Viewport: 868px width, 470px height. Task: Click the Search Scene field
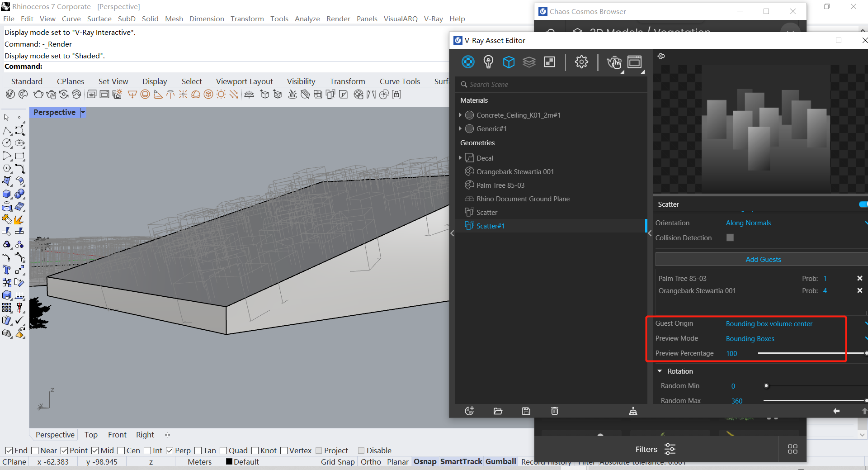[552, 85]
